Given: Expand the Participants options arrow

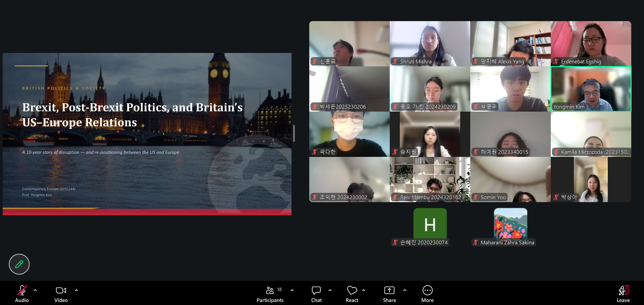Looking at the screenshot, I should (292, 290).
